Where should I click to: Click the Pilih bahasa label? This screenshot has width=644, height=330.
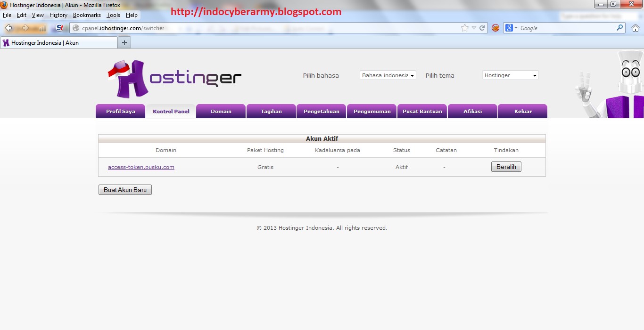321,75
